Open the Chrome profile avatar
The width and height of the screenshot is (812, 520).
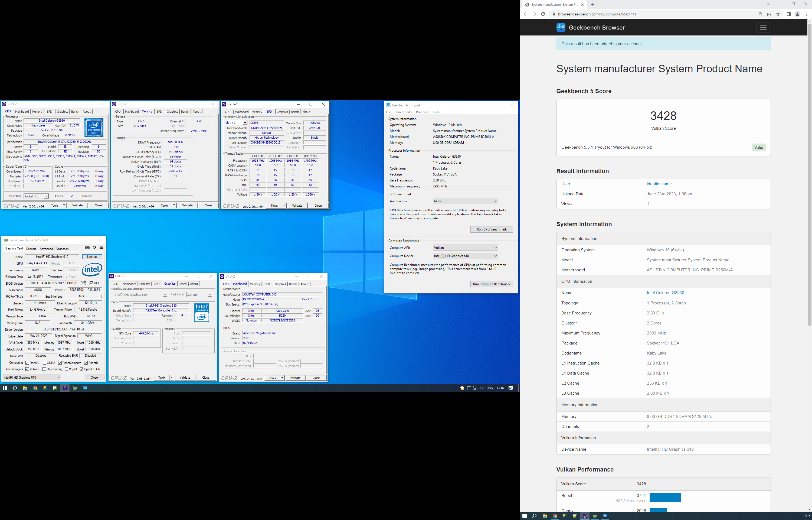click(797, 14)
